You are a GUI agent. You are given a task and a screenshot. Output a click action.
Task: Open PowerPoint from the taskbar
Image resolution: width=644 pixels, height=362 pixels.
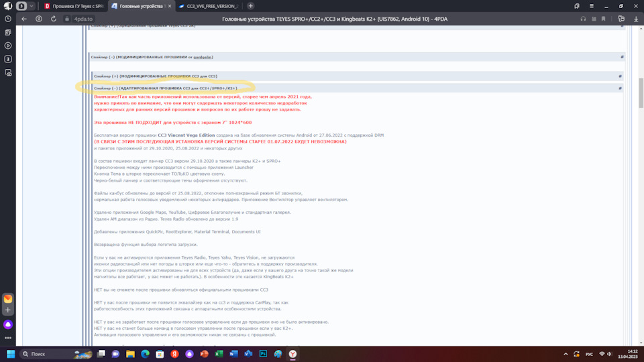(x=204, y=354)
